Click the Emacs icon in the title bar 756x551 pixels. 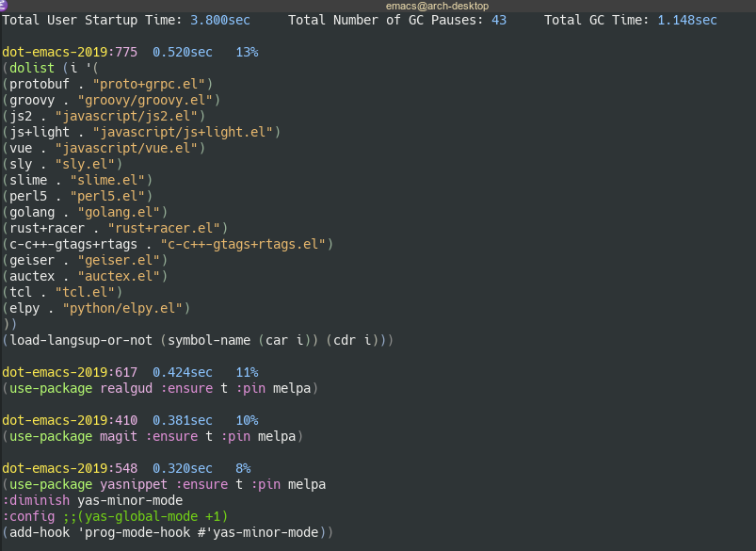tap(7, 6)
